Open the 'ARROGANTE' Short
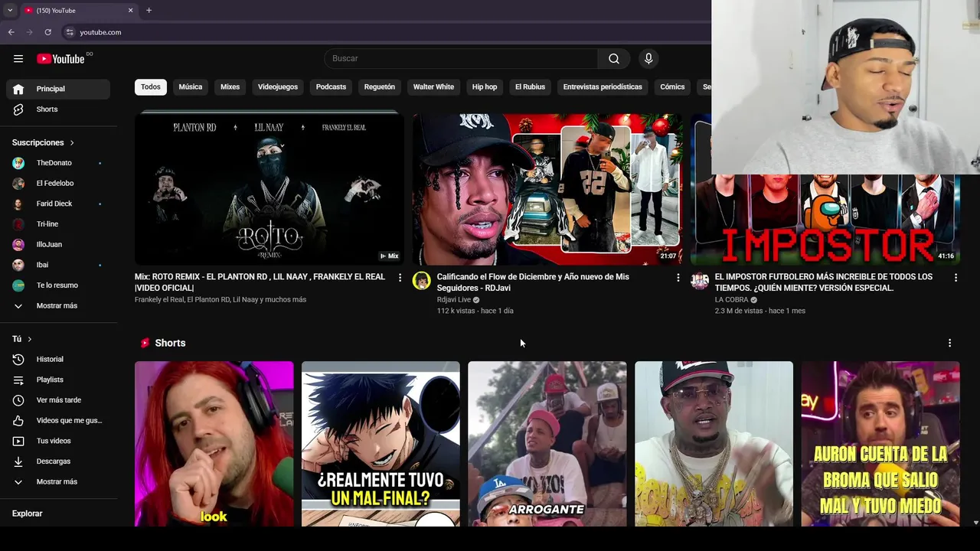Screen dimensions: 980x551 click(x=547, y=444)
